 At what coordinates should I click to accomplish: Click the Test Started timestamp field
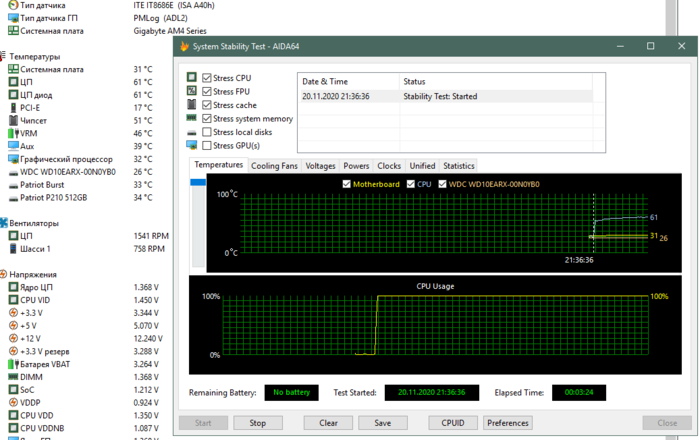pyautogui.click(x=432, y=393)
